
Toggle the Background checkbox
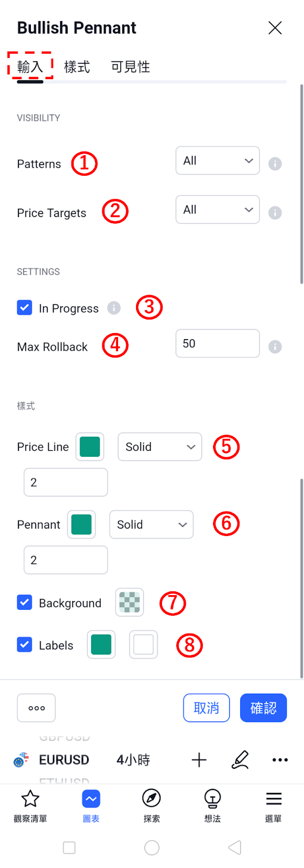point(24,602)
